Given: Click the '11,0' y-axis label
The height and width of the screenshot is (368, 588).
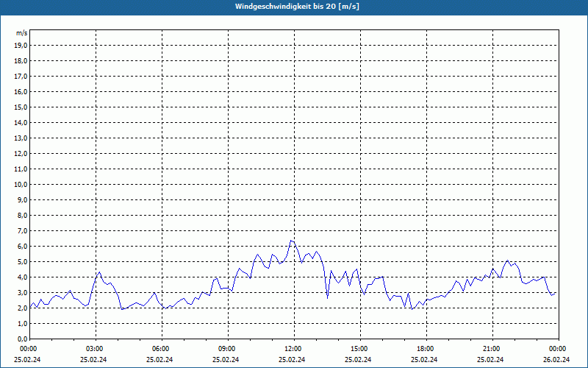Looking at the screenshot, I should 21,169.
